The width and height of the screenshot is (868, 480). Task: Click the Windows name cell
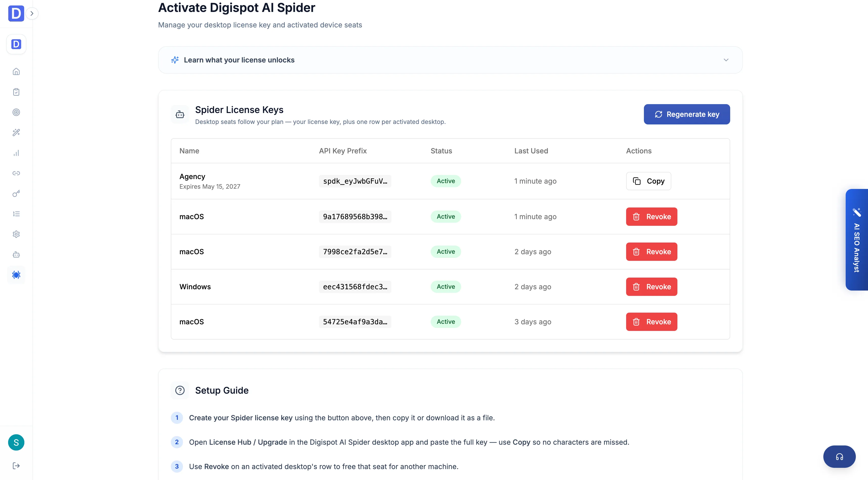195,286
